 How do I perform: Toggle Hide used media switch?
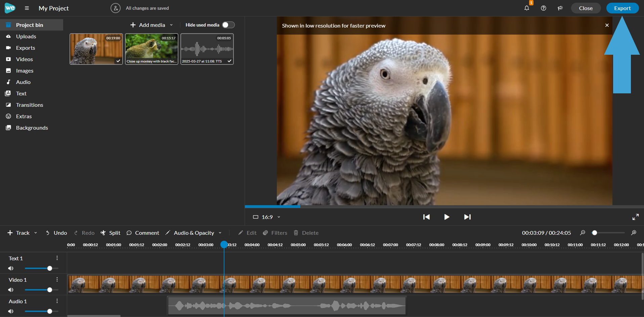point(228,25)
